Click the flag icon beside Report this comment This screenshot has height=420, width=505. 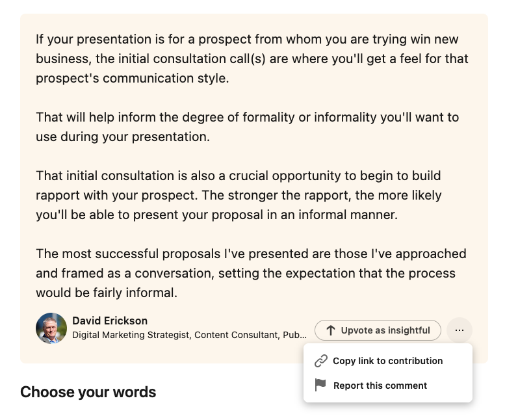[320, 386]
